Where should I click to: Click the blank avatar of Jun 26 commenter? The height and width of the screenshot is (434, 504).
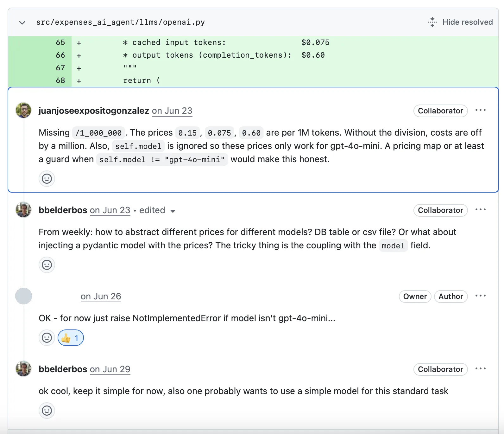[23, 296]
